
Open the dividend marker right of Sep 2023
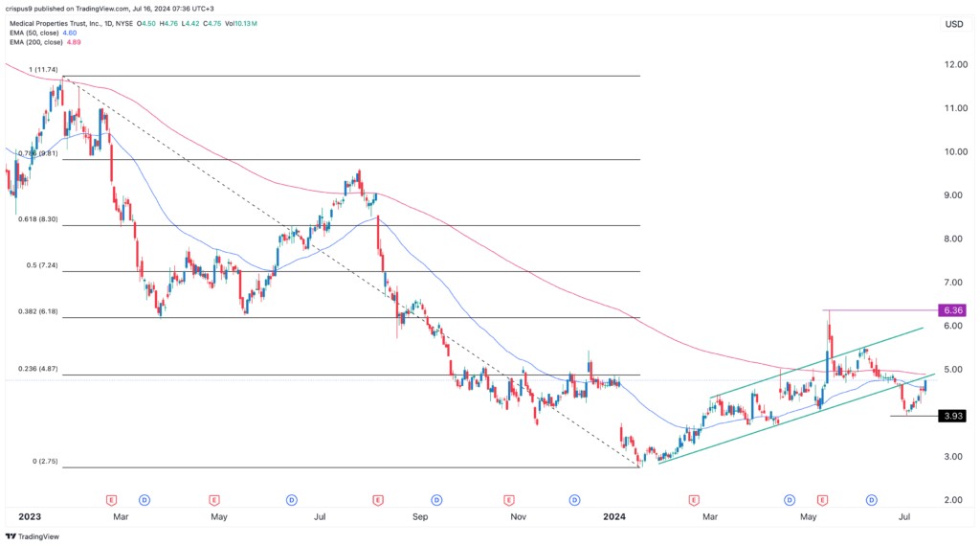click(x=435, y=499)
